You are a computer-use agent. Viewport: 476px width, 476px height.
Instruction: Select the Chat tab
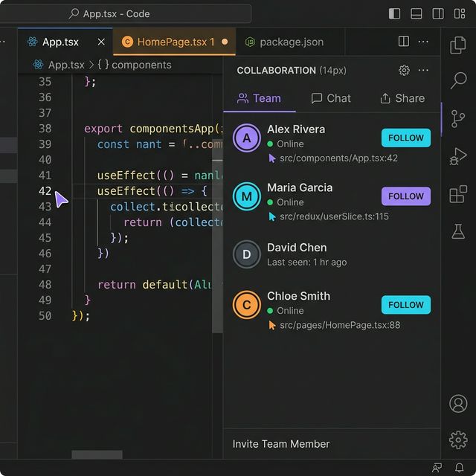click(331, 98)
